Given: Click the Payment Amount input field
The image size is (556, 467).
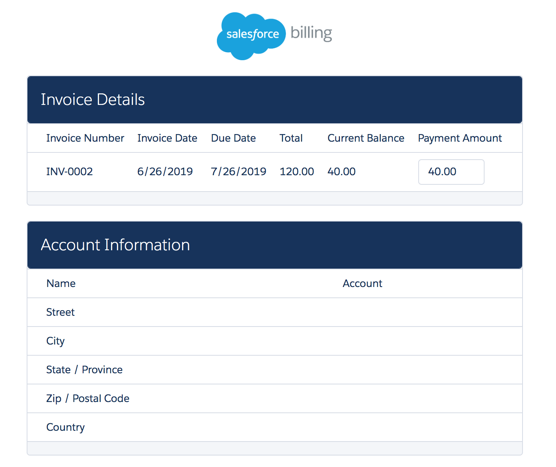Looking at the screenshot, I should 451,172.
